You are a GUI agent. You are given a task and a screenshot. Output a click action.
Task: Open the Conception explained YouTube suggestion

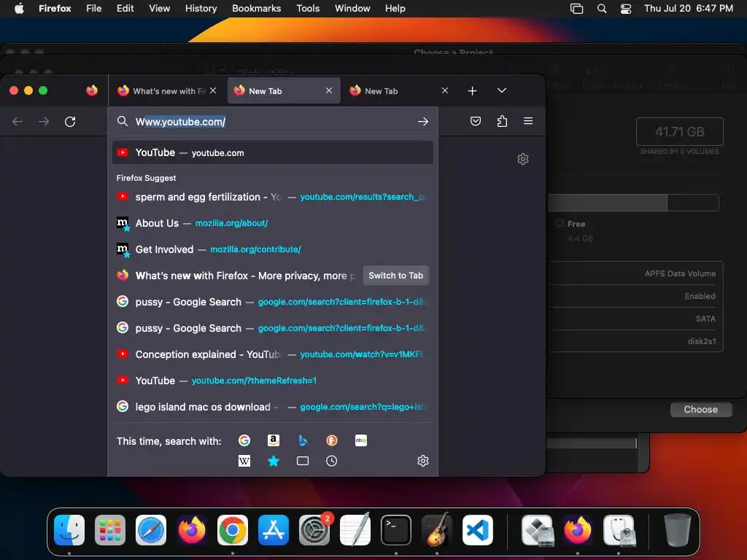[273, 355]
